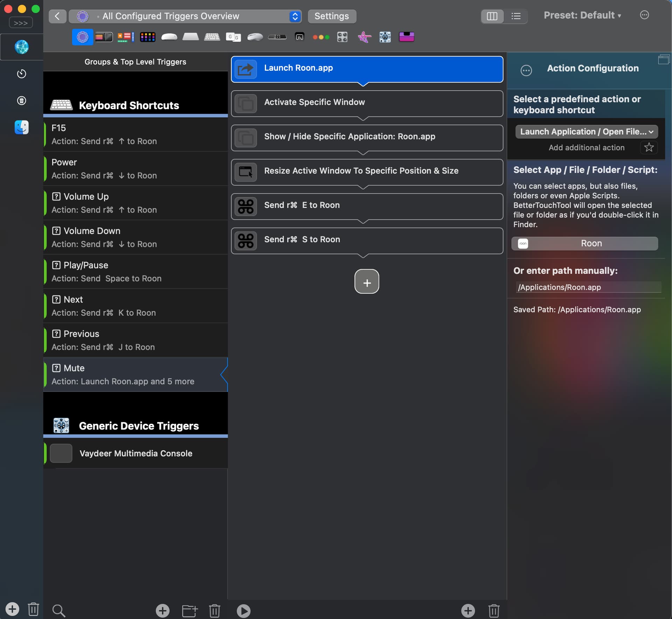Open the All Configured Triggers Overview dropdown
This screenshot has width=672, height=619.
185,16
